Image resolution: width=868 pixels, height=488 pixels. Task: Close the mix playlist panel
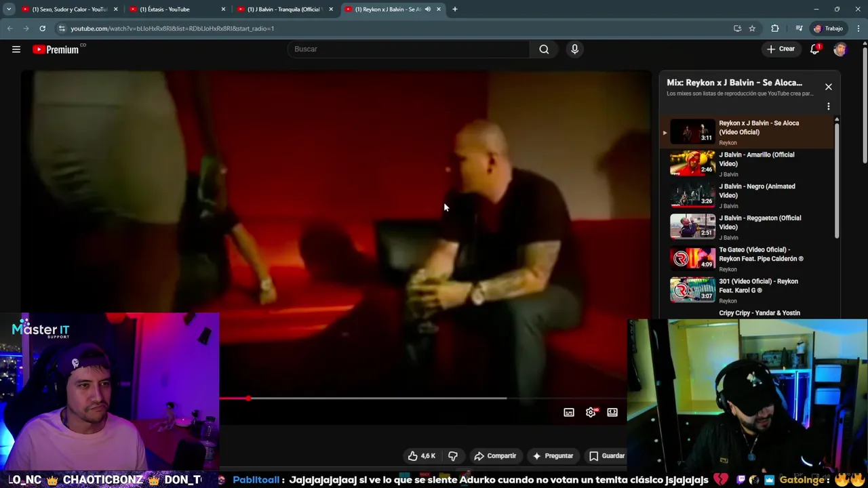[828, 87]
